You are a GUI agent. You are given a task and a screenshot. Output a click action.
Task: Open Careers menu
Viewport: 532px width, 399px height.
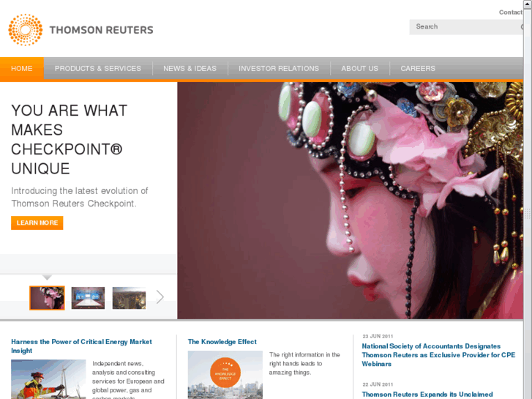(418, 69)
